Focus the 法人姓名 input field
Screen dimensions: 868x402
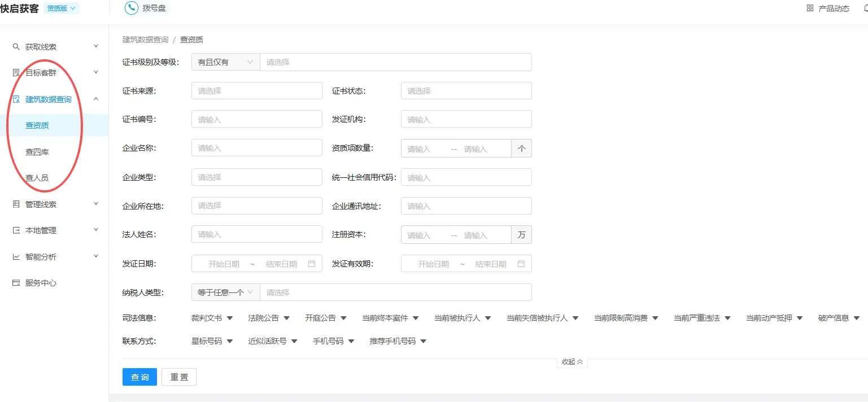click(257, 234)
